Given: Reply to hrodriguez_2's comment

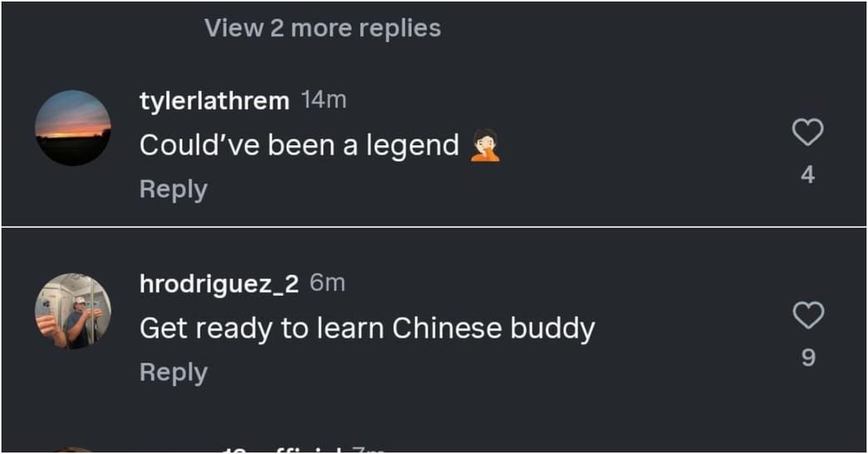Looking at the screenshot, I should pyautogui.click(x=174, y=372).
